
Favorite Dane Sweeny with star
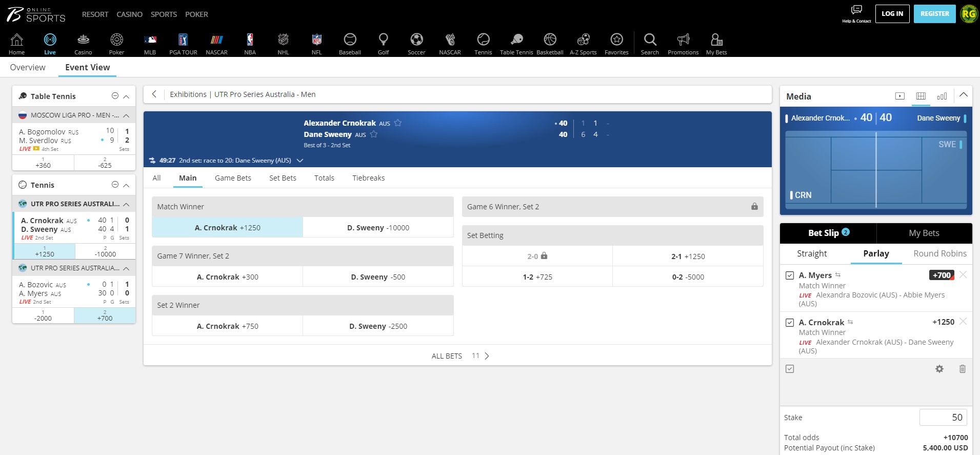(x=373, y=134)
